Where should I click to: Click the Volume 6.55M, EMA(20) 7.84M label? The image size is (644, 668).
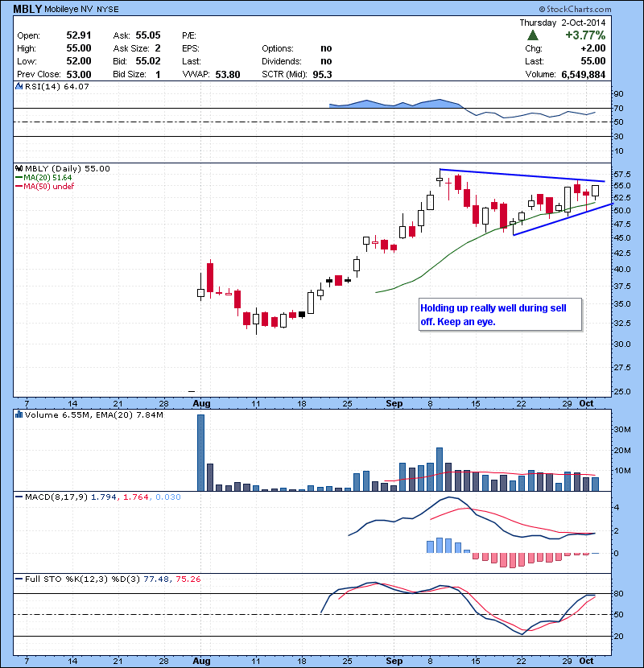(93, 414)
